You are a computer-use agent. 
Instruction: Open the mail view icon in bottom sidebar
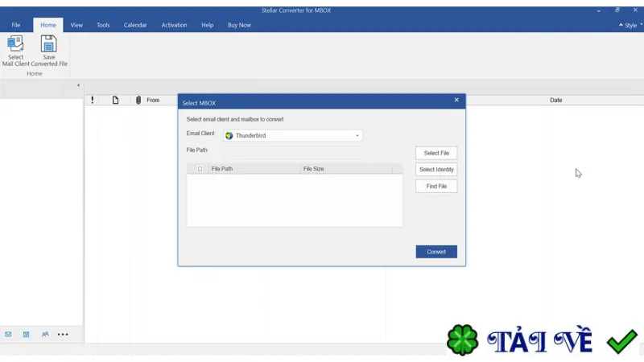8,335
